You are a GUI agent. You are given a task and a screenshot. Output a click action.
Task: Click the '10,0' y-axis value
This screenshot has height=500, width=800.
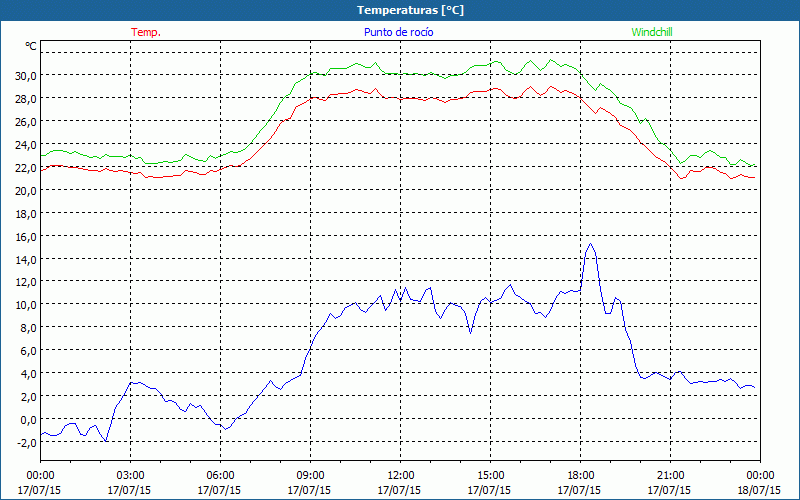[26, 305]
